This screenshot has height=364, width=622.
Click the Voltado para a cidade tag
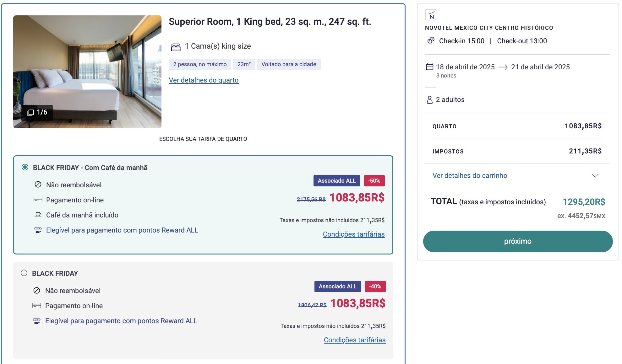click(x=289, y=64)
